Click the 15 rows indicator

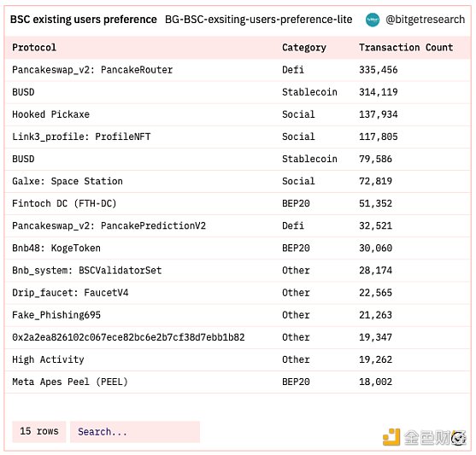38,432
